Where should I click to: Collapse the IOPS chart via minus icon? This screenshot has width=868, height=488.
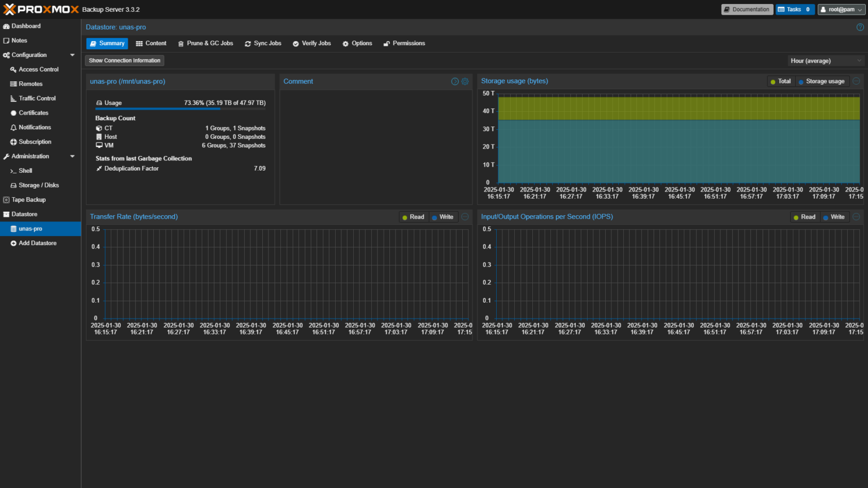click(856, 216)
